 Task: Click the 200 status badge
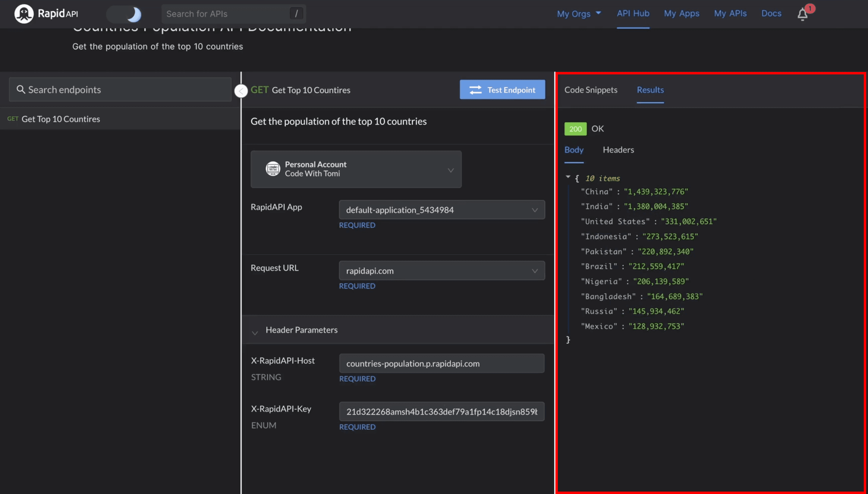pyautogui.click(x=575, y=129)
